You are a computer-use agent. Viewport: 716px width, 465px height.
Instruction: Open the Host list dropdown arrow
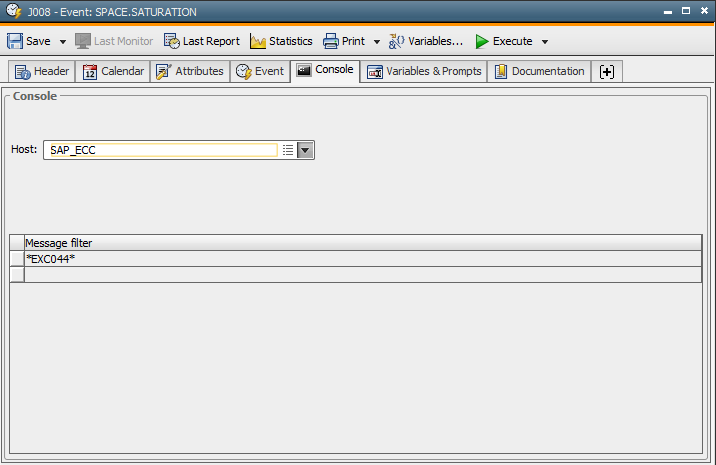306,150
